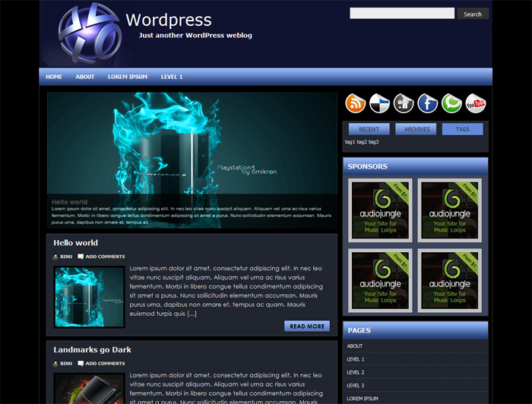Click the Hello world post thumbnail image
Image resolution: width=532 pixels, height=404 pixels.
(x=89, y=297)
